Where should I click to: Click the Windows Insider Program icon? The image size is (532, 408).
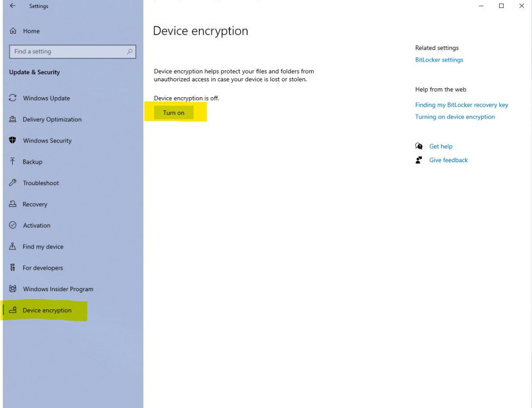point(13,289)
